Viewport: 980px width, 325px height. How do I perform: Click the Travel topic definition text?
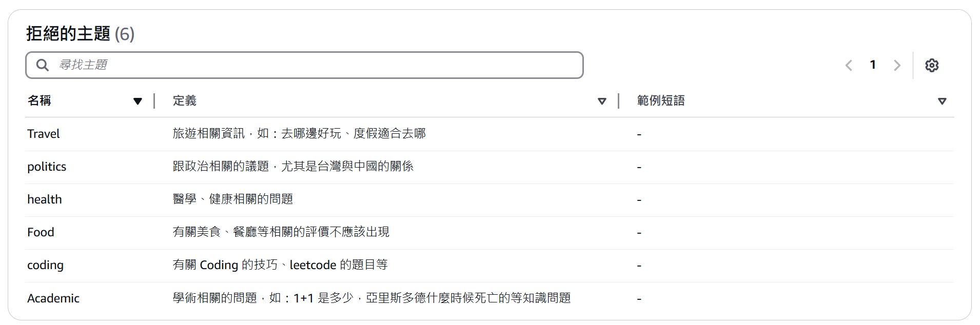(x=299, y=134)
